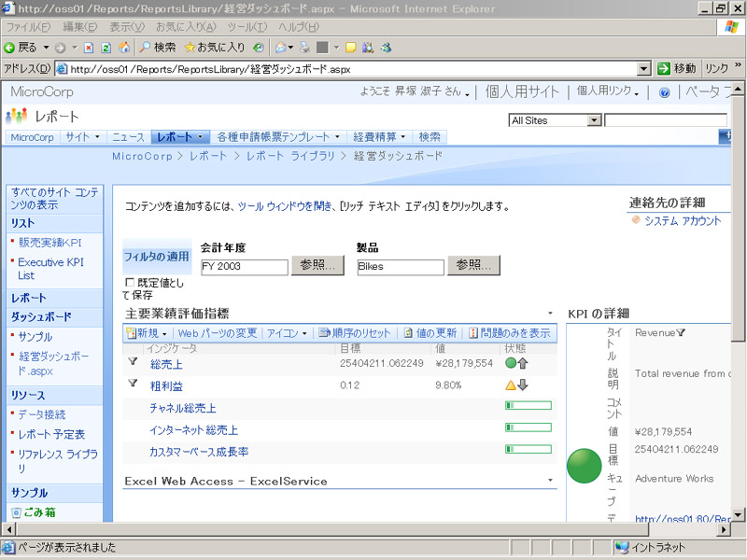Click the 移動 Go button
The image size is (747, 560).
coord(676,68)
